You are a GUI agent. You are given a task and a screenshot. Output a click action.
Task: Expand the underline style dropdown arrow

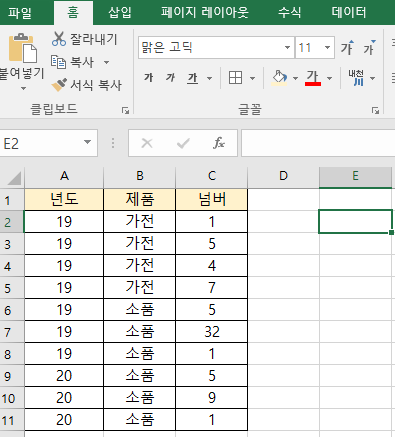coord(209,79)
